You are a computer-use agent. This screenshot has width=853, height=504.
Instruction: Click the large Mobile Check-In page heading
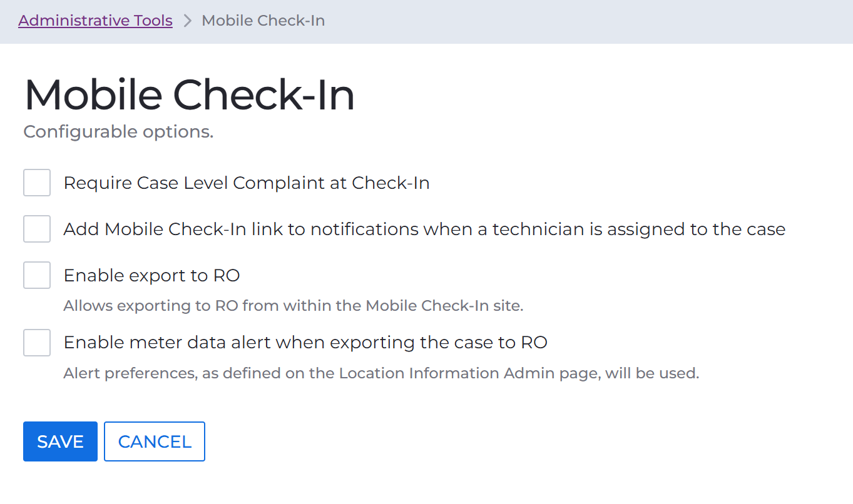tap(189, 96)
